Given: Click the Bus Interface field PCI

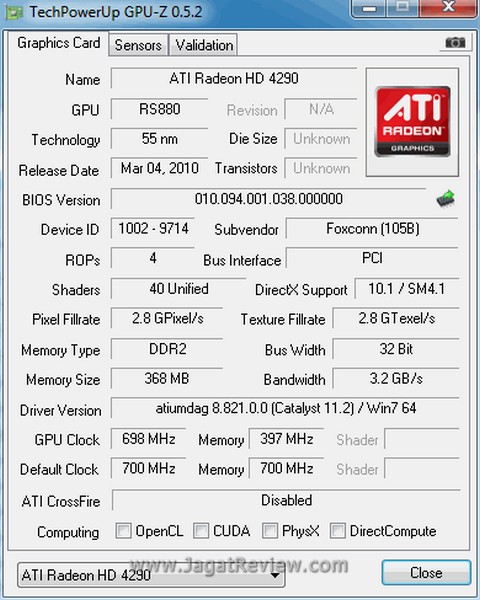Looking at the screenshot, I should [372, 258].
